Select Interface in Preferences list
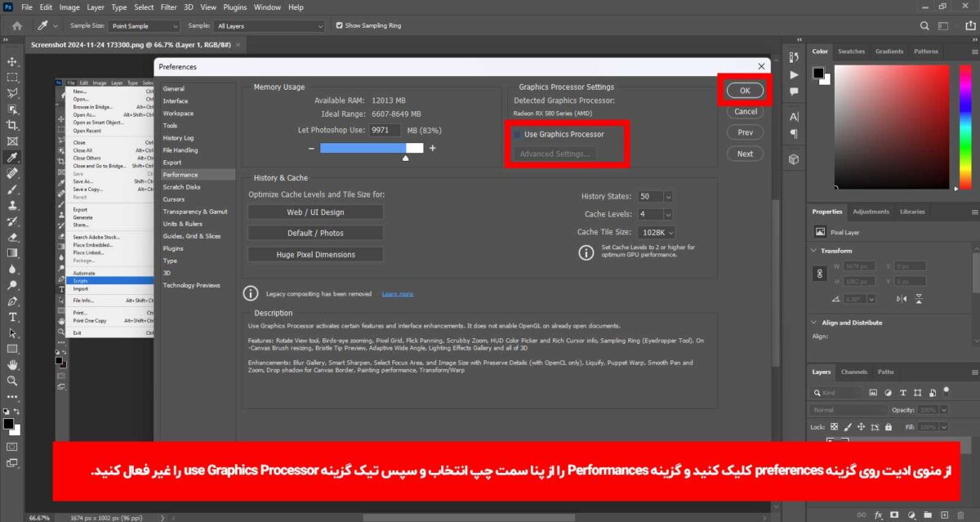The height and width of the screenshot is (522, 980). point(176,101)
